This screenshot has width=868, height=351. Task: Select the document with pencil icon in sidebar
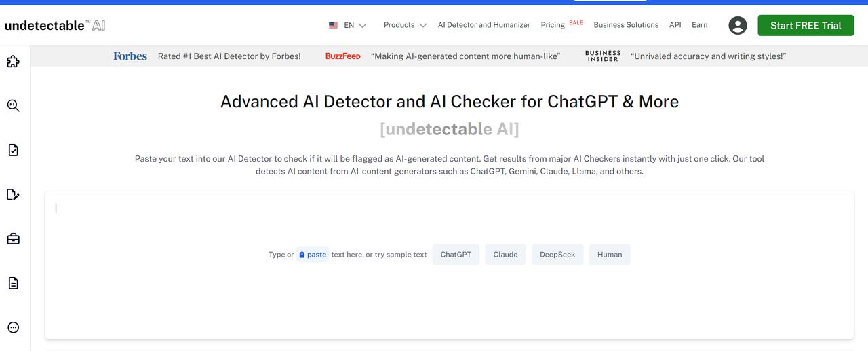[x=13, y=195]
